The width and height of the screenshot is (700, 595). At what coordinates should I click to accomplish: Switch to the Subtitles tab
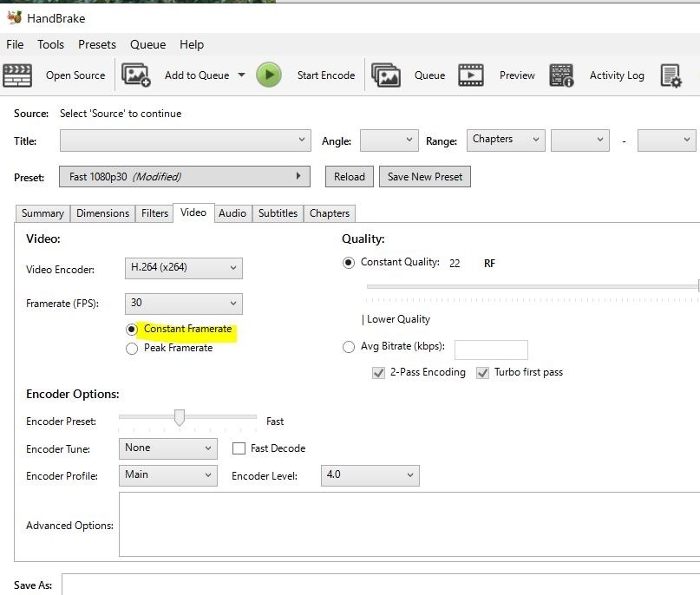tap(278, 213)
